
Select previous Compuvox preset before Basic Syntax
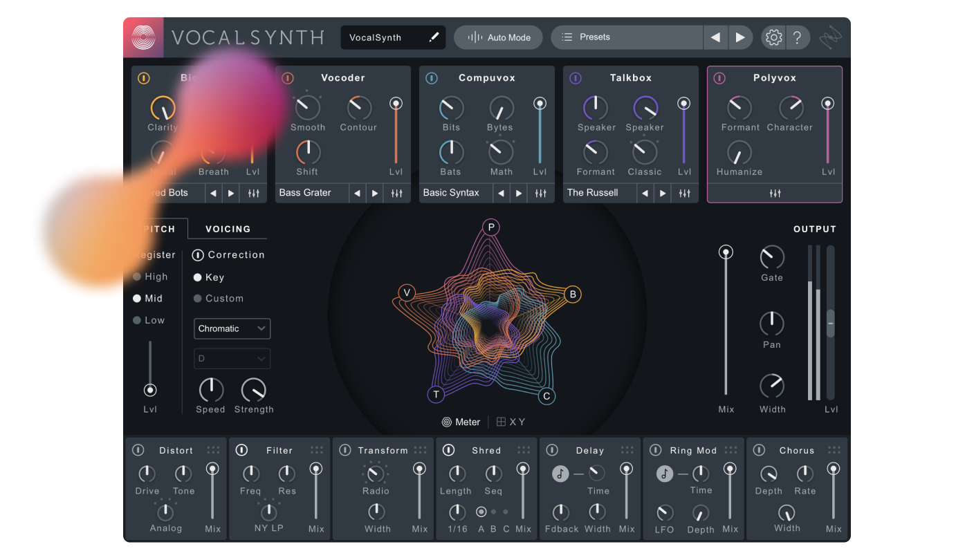click(501, 193)
